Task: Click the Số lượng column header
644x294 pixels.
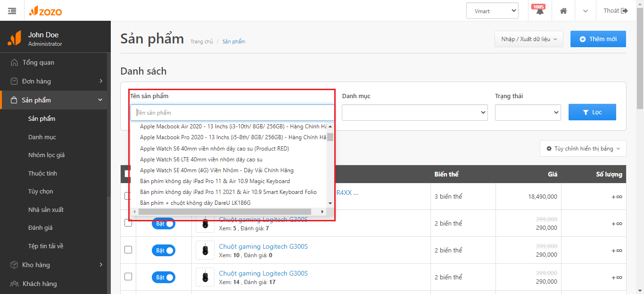Action: click(609, 174)
